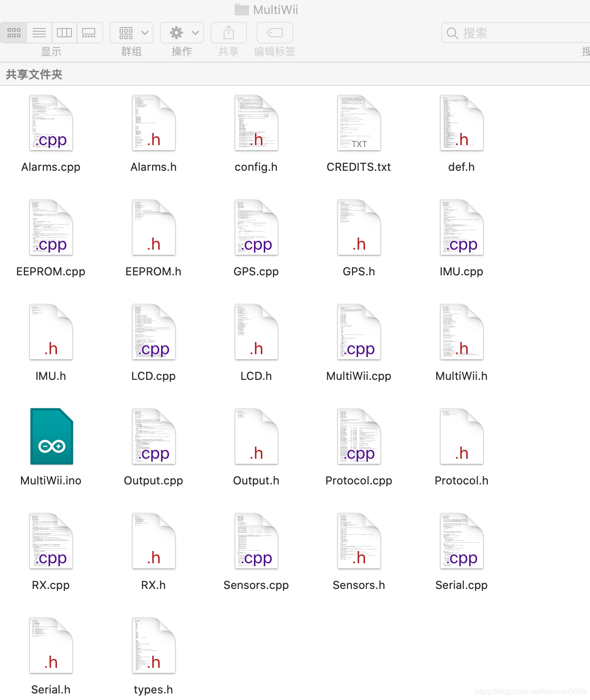
Task: Click the 'types.h' file name label
Action: pos(154,690)
